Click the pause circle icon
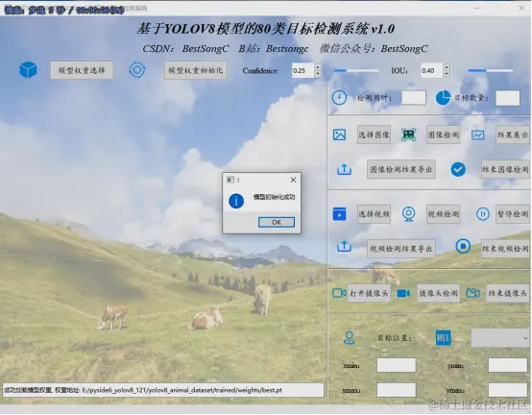This screenshot has width=532, height=415. (482, 214)
